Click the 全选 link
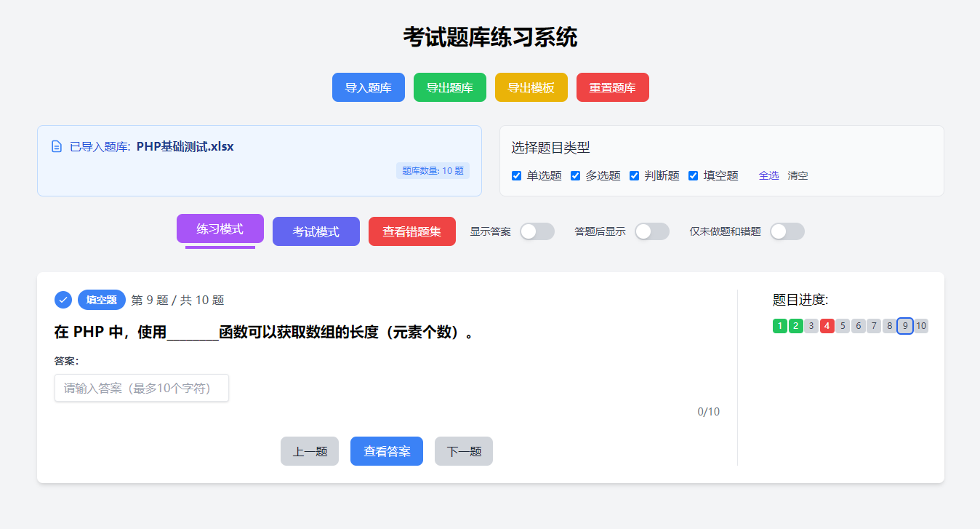 768,176
